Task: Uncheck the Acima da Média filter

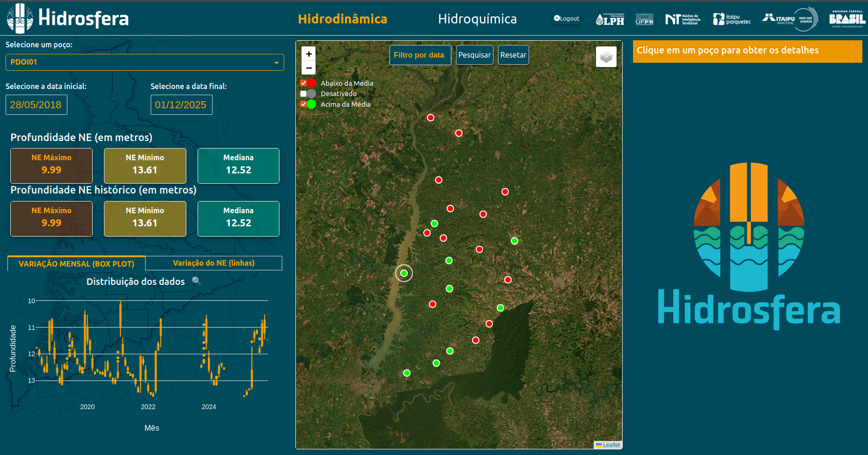Action: coord(303,104)
